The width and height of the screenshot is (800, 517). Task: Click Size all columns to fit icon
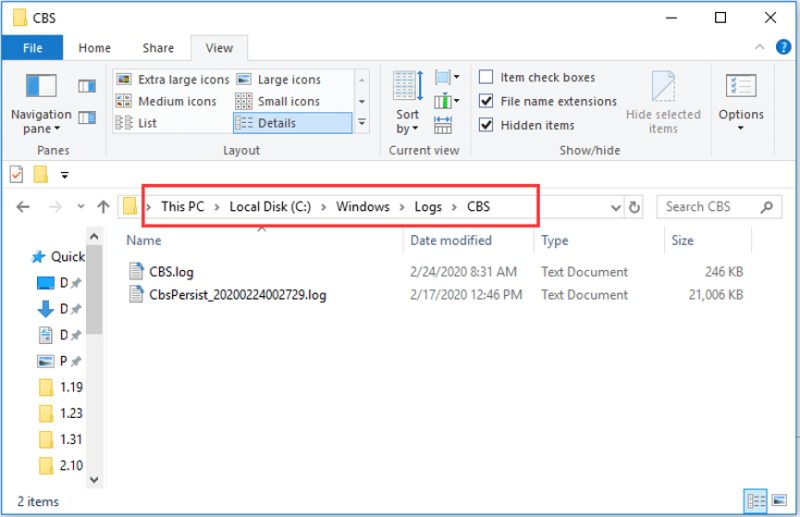click(x=442, y=125)
